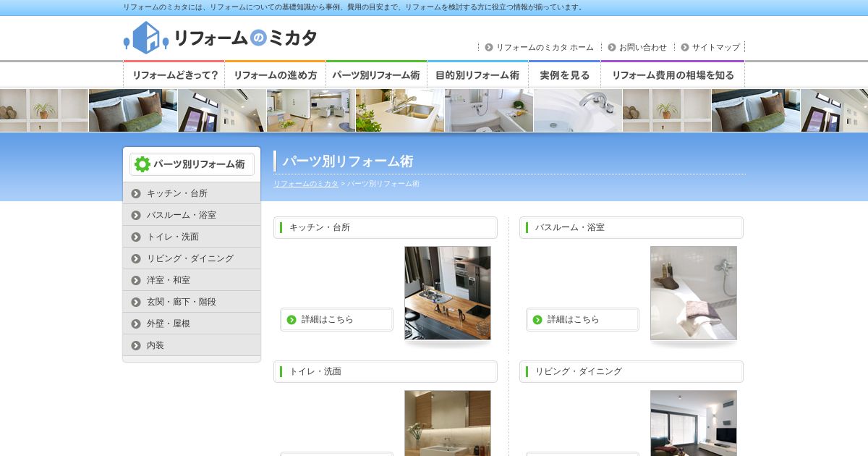The width and height of the screenshot is (868, 456).
Task: Click the arrow icon next to 内装 in sidebar
Action: pos(136,345)
